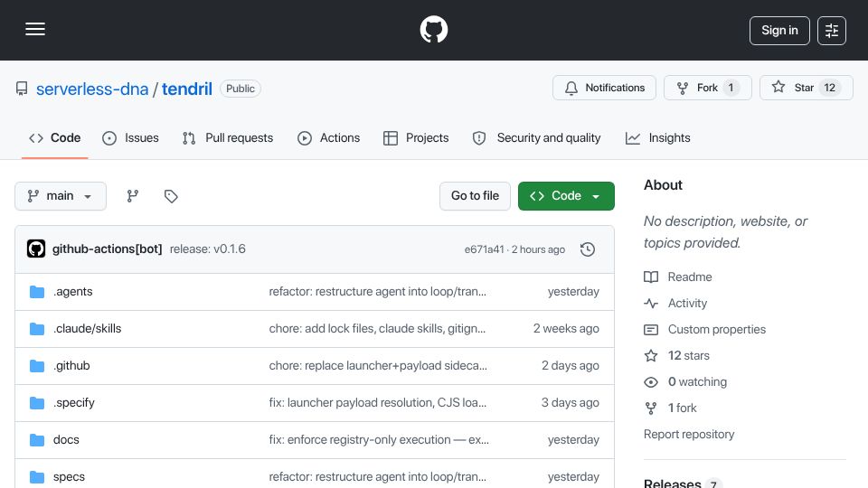Open the .github folder
Viewport: 868px width, 488px height.
coord(71,366)
